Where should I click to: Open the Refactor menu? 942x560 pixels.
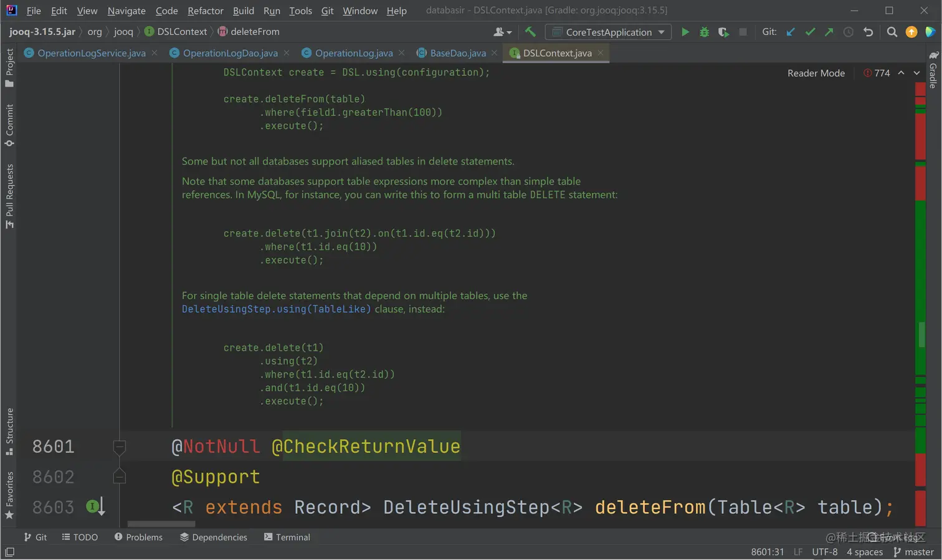pyautogui.click(x=206, y=11)
